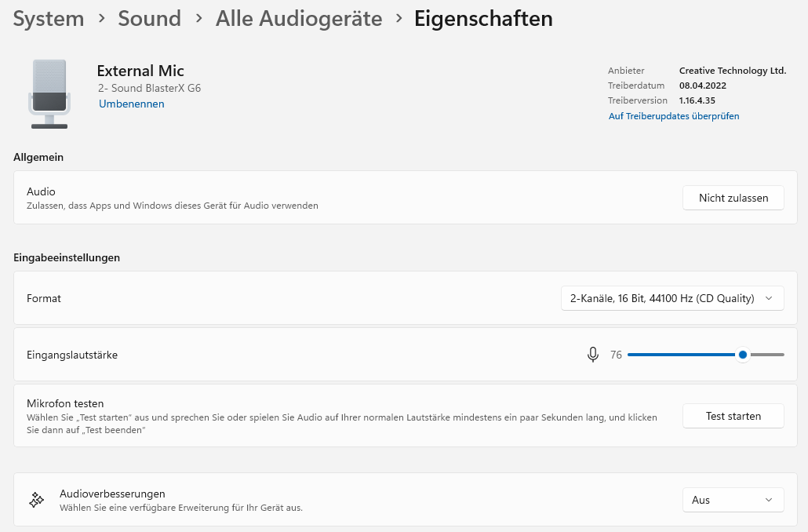The height and width of the screenshot is (532, 808).
Task: Go back to System breadcrumb
Action: click(x=49, y=18)
